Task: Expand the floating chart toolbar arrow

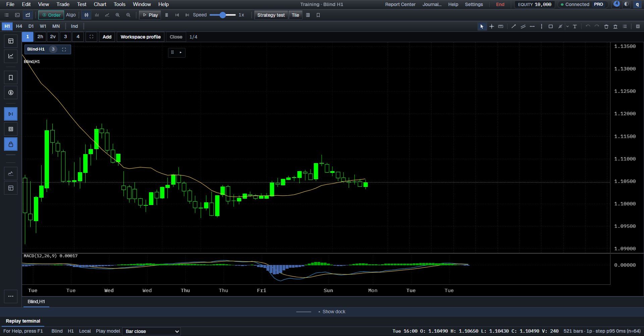Action: point(181,52)
